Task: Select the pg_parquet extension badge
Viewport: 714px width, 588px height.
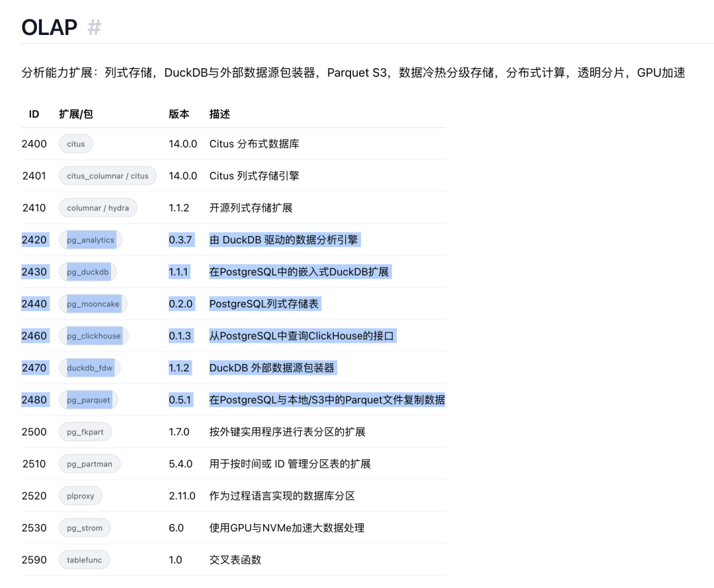Action: pos(89,400)
